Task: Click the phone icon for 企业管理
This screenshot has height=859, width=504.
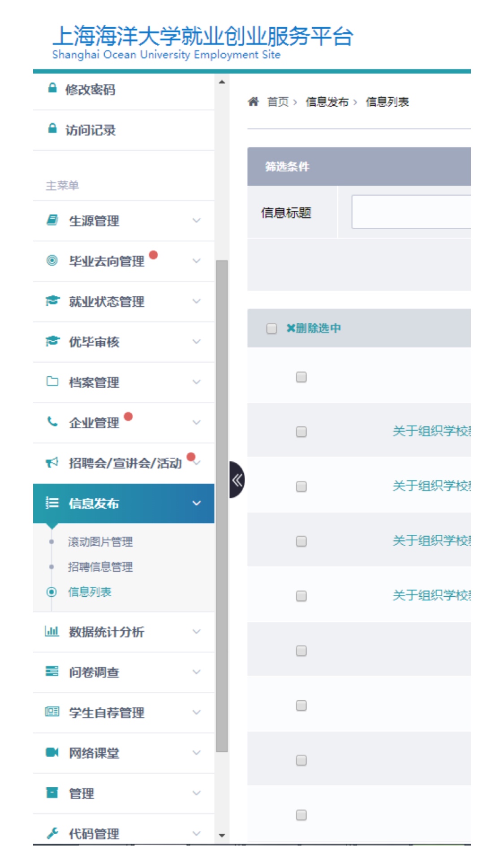Action: [52, 422]
